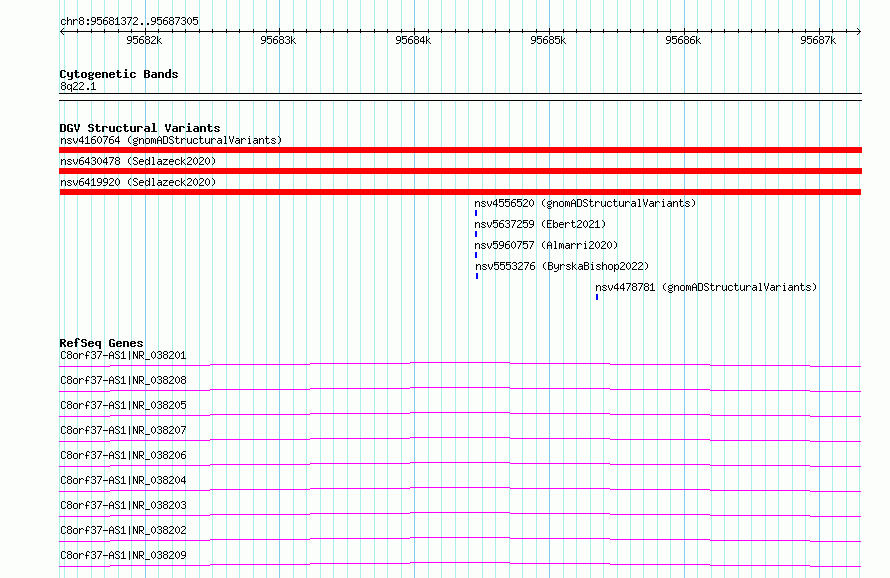Click the 95682k ruler label
890x578 pixels.
click(x=144, y=40)
